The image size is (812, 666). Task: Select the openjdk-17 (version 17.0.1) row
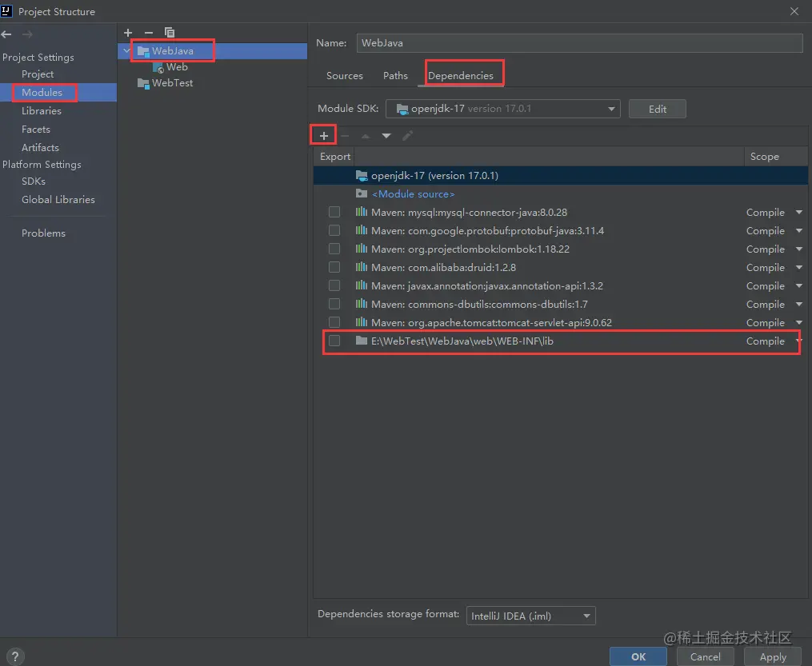[x=560, y=175]
